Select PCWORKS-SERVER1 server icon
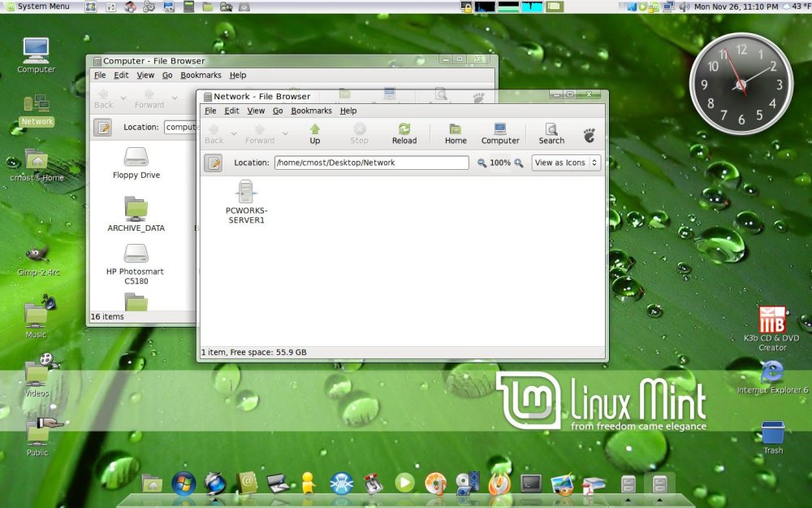The height and width of the screenshot is (508, 812). click(x=247, y=202)
